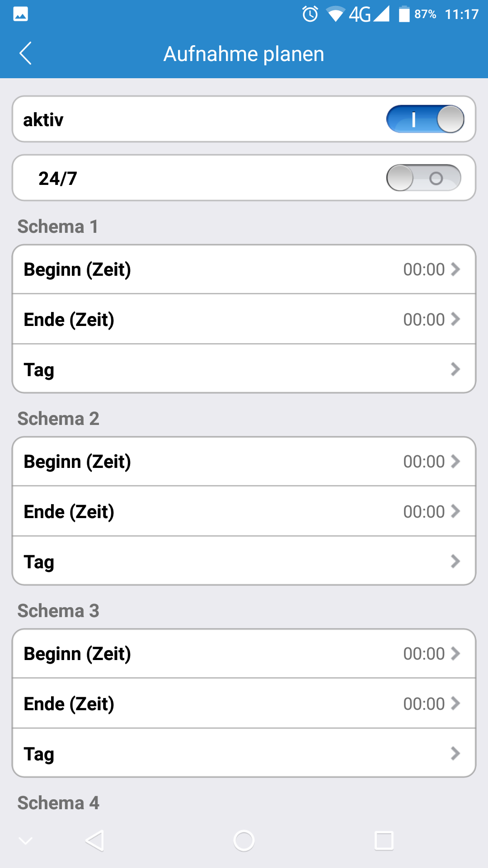Expand Schema 3 Tag chevron
This screenshot has width=488, height=868.
(455, 753)
